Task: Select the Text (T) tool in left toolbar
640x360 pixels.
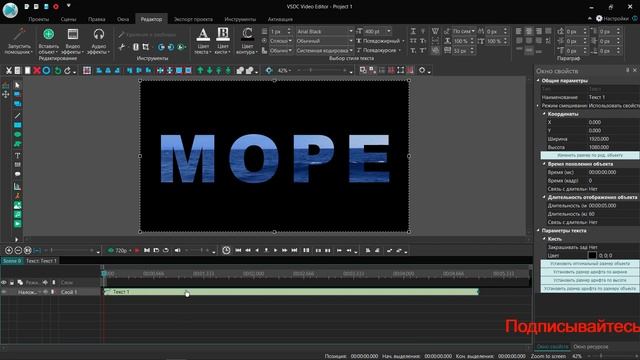Action: [x=17, y=156]
